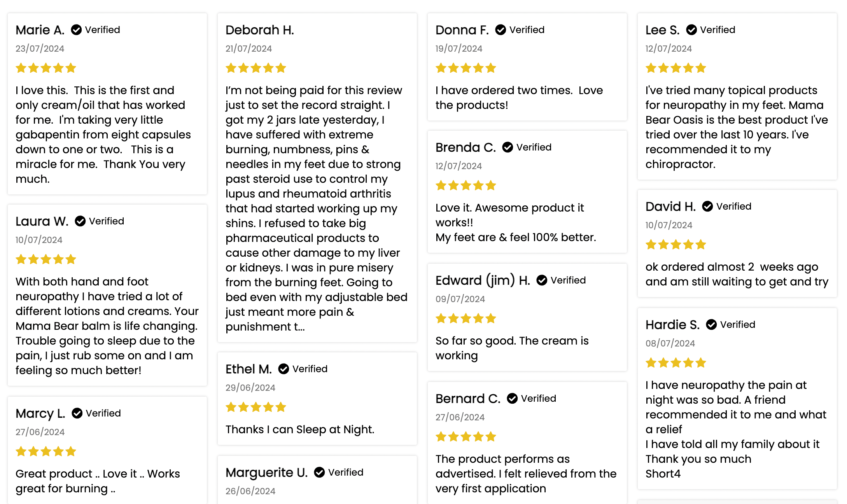This screenshot has width=847, height=504.
Task: Click Ethel M. verified checkmark icon
Action: [x=283, y=369]
